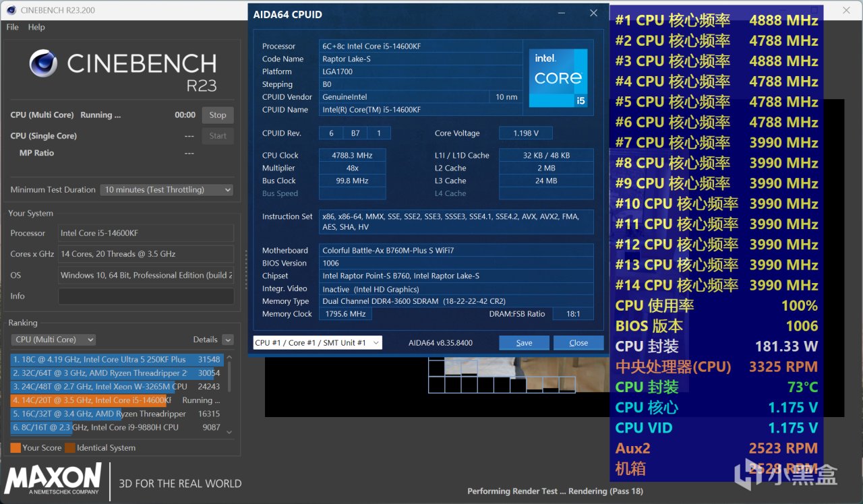The height and width of the screenshot is (504, 863).
Task: Open the Help menu
Action: (36, 27)
